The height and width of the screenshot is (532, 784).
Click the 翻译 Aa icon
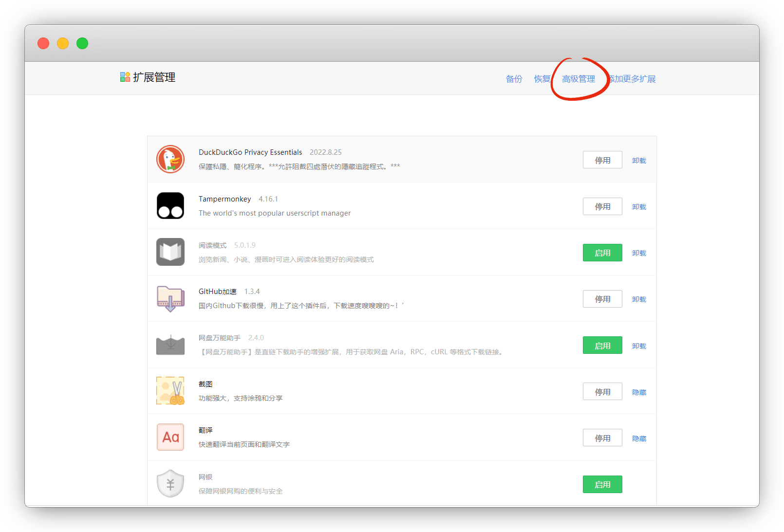[170, 437]
